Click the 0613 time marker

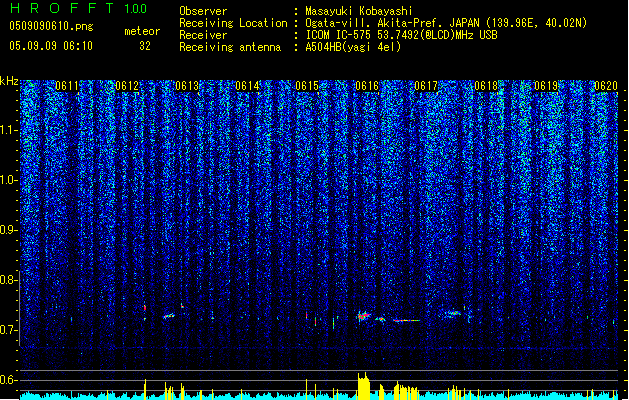click(x=187, y=86)
